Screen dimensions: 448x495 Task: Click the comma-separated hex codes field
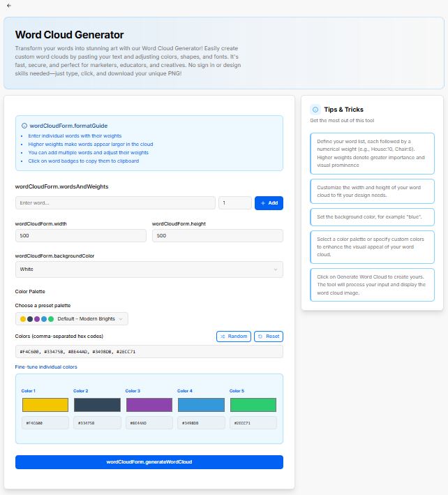click(x=149, y=352)
